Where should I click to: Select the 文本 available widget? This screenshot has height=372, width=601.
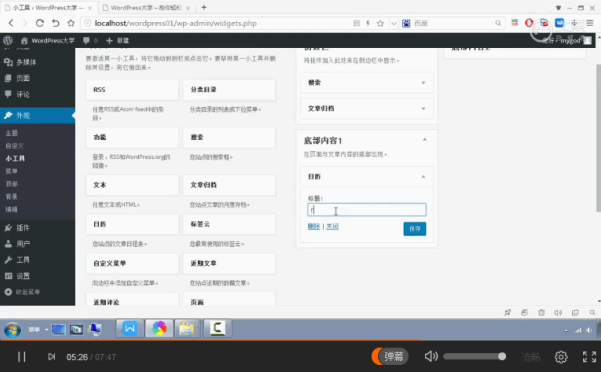pyautogui.click(x=132, y=185)
